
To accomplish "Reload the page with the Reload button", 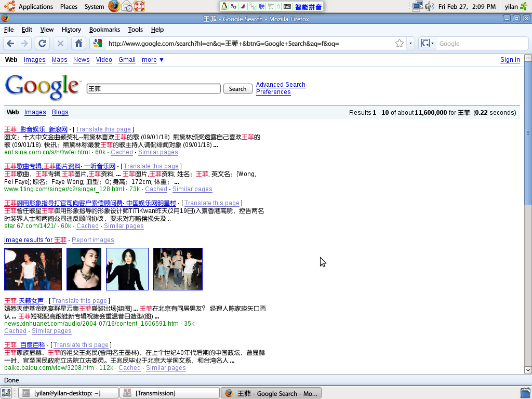I will pos(43,44).
